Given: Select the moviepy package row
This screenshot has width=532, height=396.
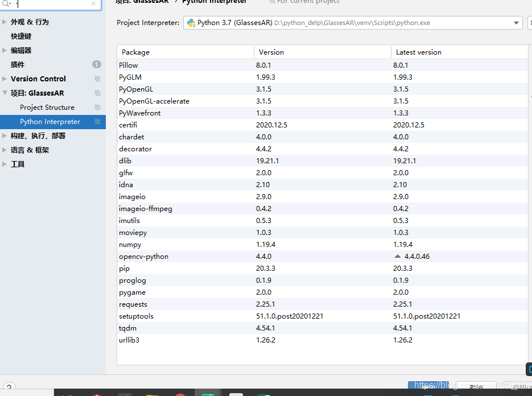Looking at the screenshot, I should (x=323, y=233).
